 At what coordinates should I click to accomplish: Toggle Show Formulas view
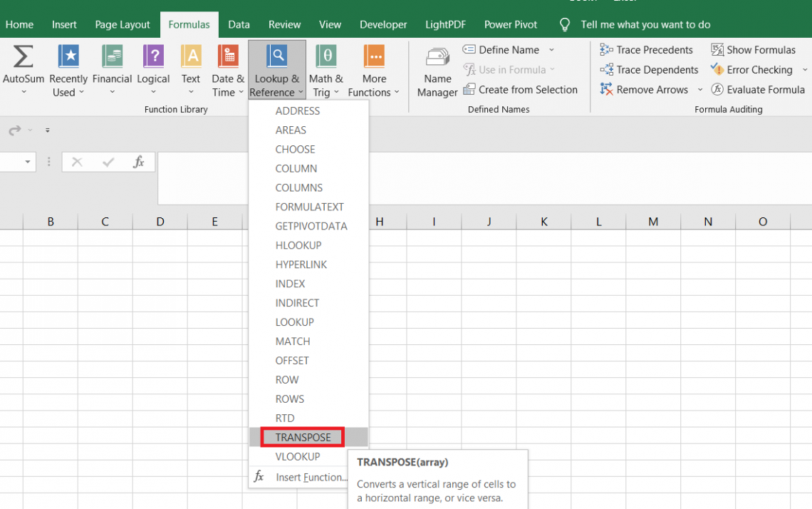pyautogui.click(x=753, y=50)
